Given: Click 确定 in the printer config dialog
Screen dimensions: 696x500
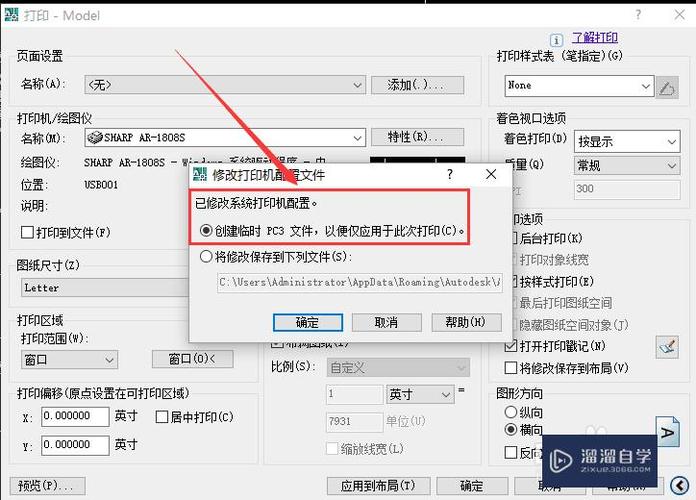Looking at the screenshot, I should pyautogui.click(x=308, y=322).
